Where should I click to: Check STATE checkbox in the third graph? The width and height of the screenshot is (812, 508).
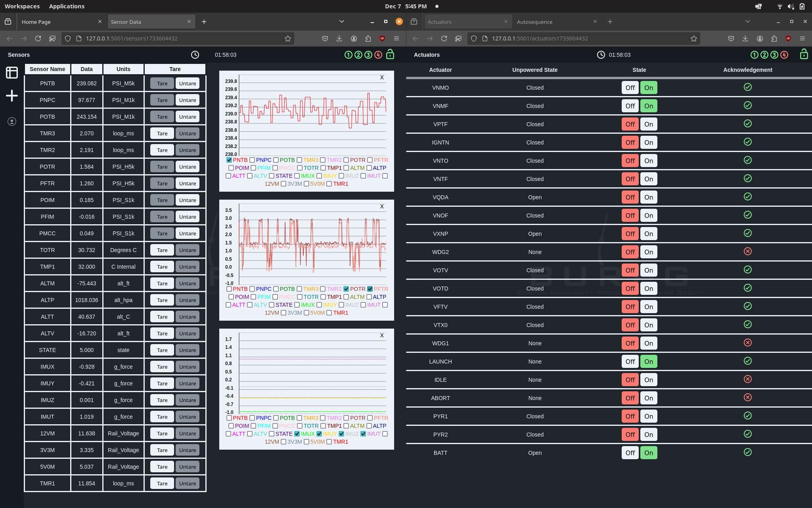point(272,434)
